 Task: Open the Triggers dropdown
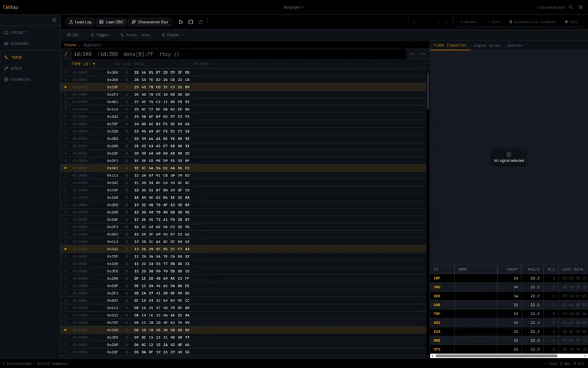pos(102,35)
